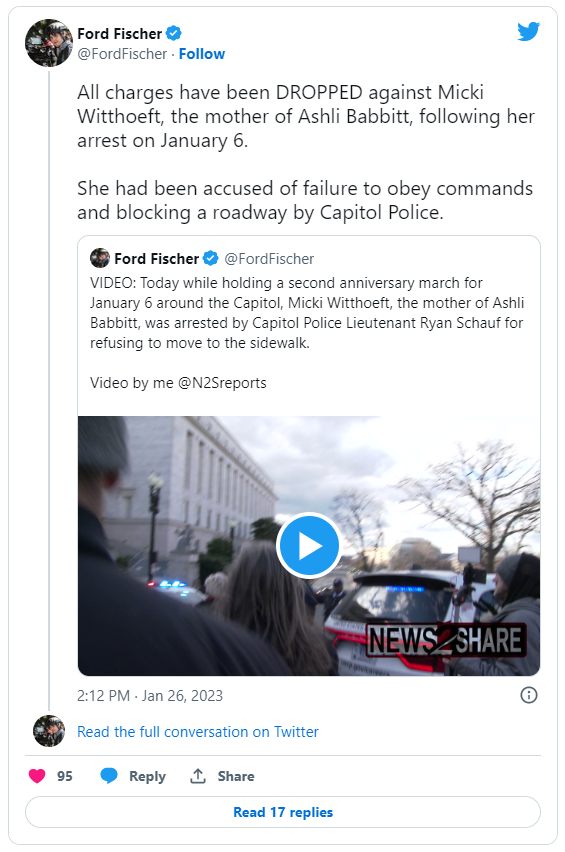Click the Reply button label
Screen dimensions: 565x852
(x=147, y=776)
